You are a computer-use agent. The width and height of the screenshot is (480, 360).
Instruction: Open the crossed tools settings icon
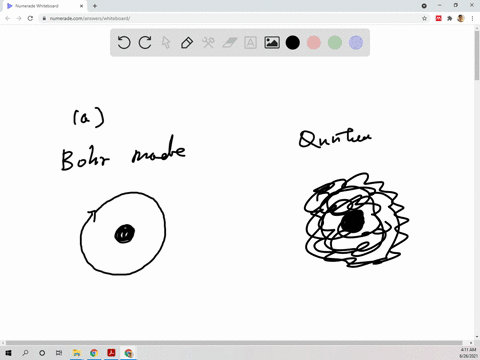[x=208, y=43]
